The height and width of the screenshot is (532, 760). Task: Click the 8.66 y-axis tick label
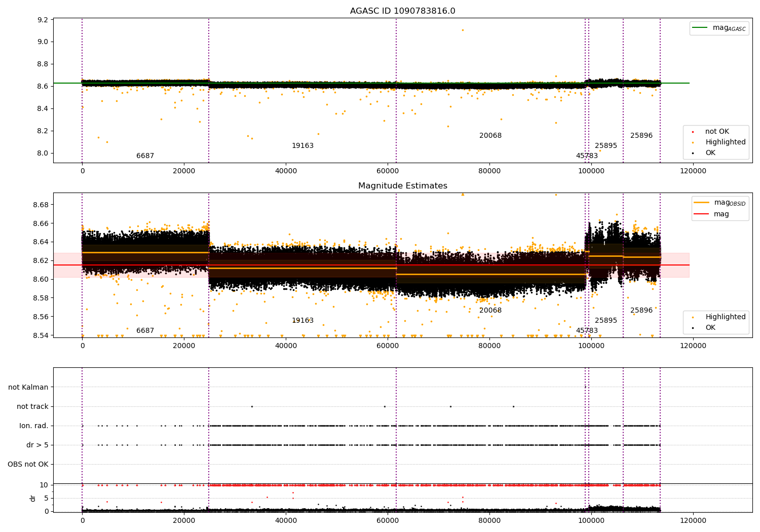[41, 223]
